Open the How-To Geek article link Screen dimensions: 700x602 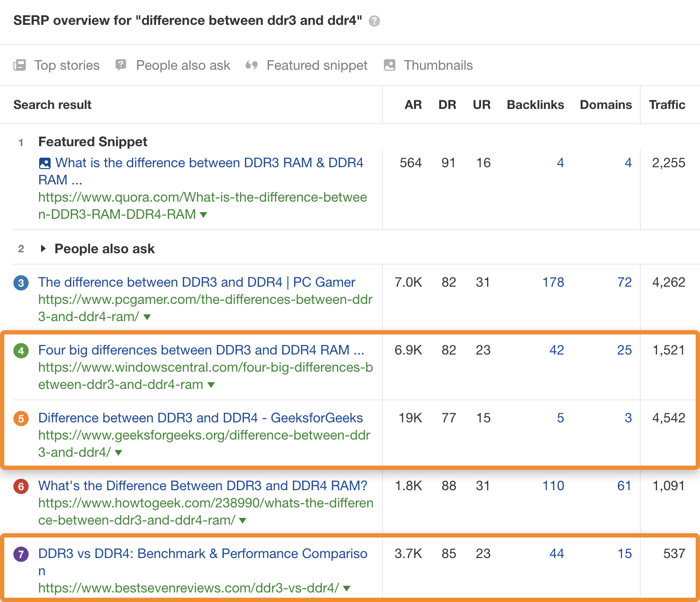click(202, 485)
